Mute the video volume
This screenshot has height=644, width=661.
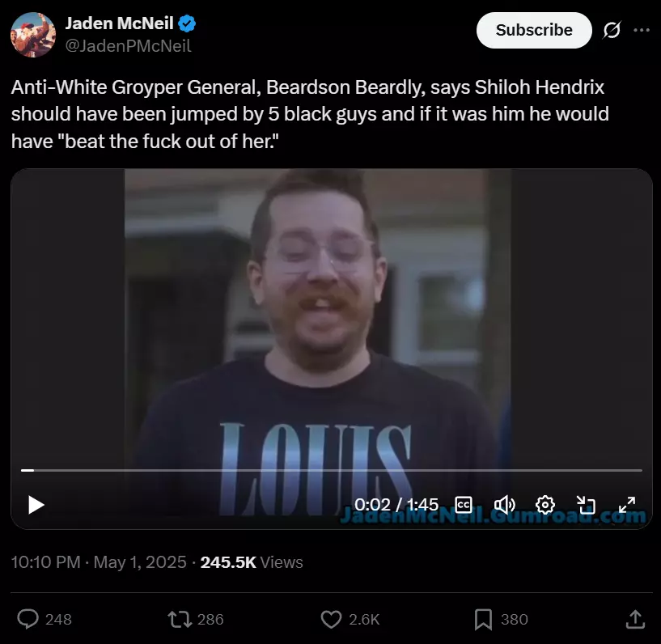(504, 505)
